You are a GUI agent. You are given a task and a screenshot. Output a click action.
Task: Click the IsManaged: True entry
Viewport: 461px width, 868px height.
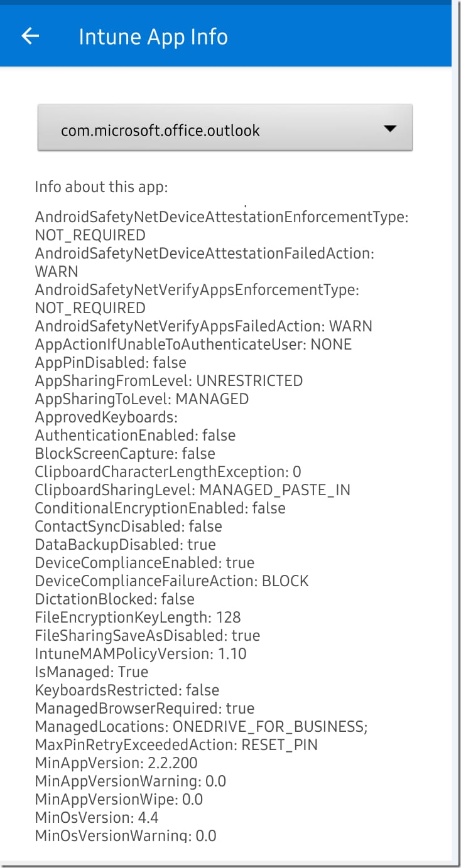pos(91,672)
